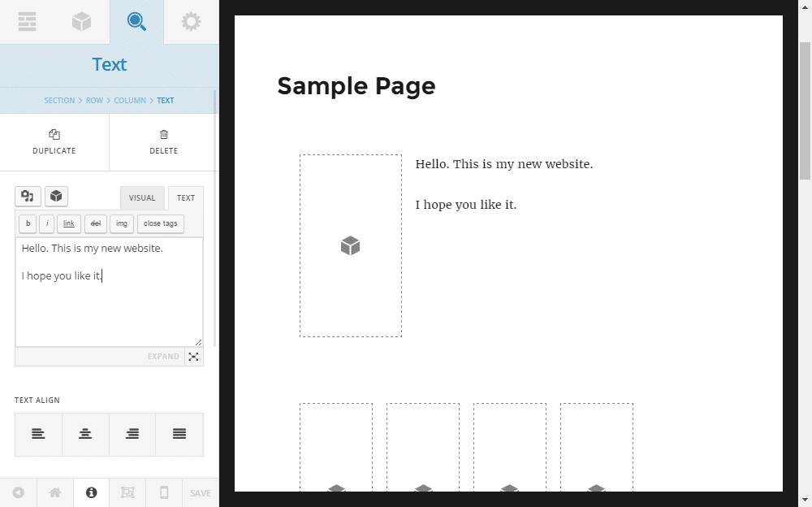Click the first empty column in lower row

click(x=336, y=448)
